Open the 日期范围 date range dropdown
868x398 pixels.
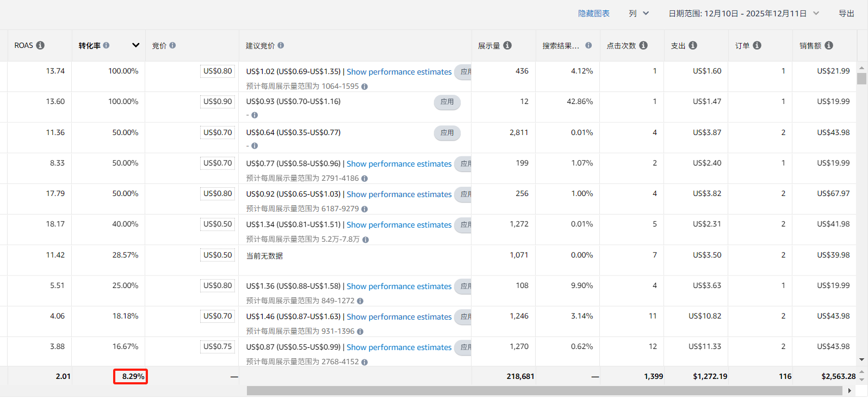point(743,14)
